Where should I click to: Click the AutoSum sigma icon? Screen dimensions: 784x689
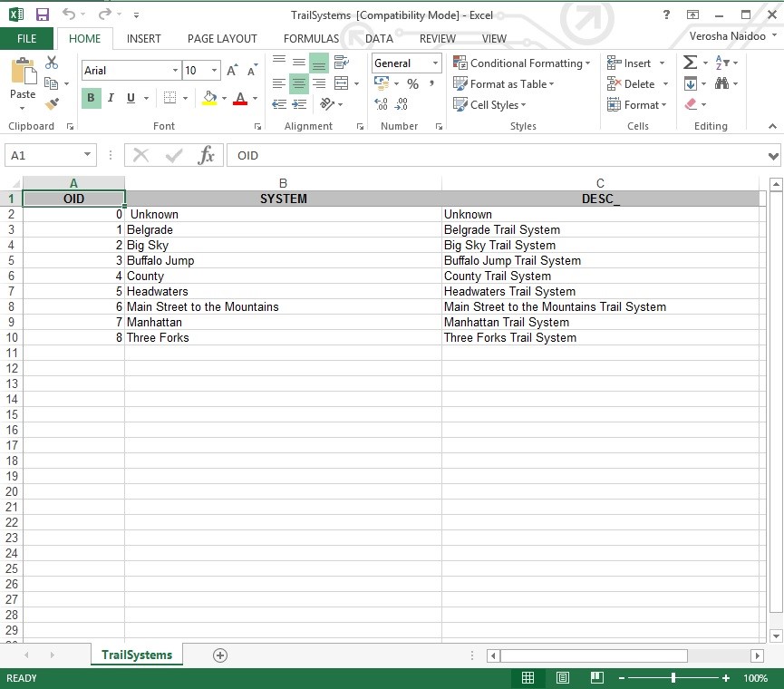pyautogui.click(x=690, y=63)
